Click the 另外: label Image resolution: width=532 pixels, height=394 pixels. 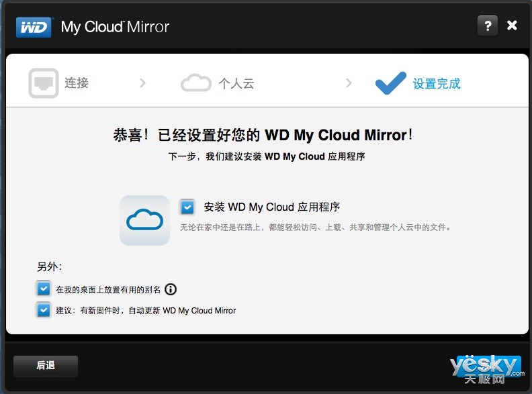coord(50,266)
